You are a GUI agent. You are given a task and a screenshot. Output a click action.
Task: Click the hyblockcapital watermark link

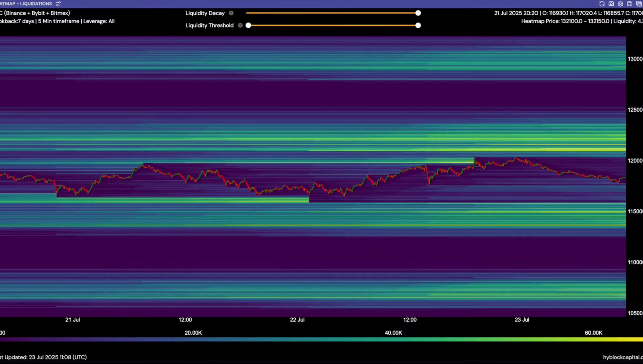click(623, 357)
